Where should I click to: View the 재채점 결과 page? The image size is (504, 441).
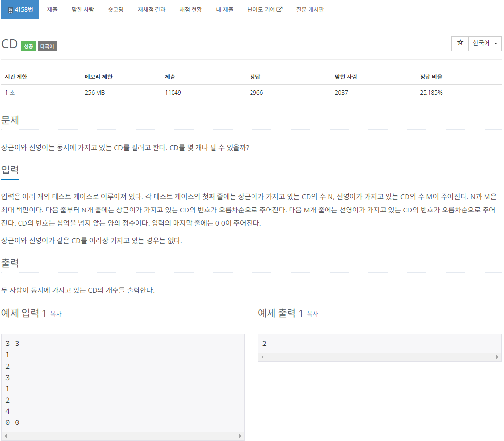[152, 9]
